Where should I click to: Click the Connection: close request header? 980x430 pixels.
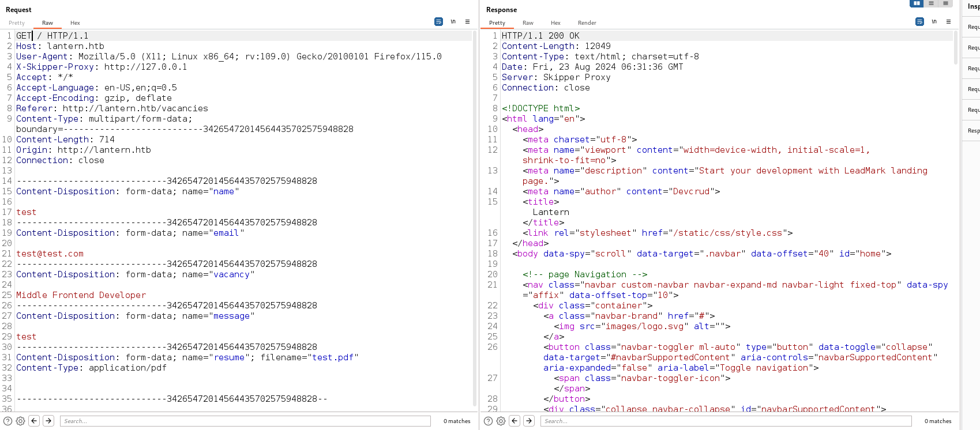click(x=60, y=160)
